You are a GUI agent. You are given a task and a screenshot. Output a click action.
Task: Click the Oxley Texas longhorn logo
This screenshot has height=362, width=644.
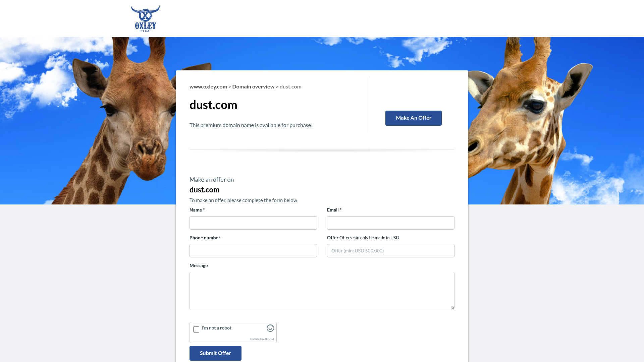click(x=145, y=18)
